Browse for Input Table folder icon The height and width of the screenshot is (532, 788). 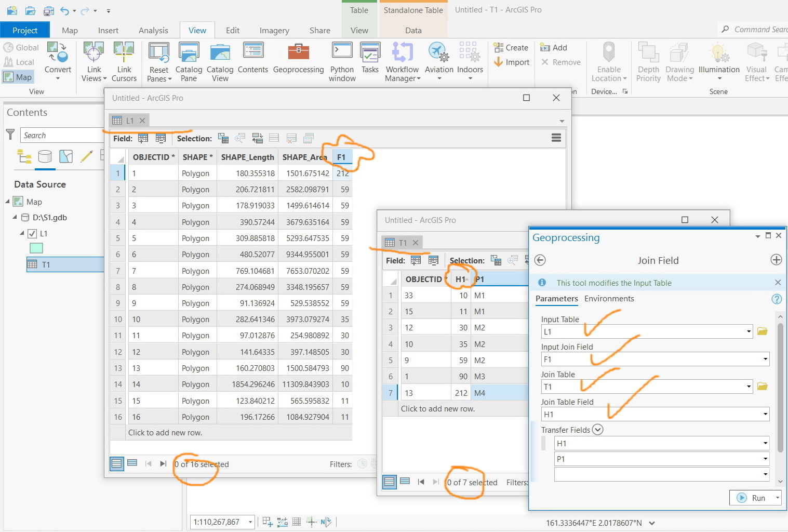tap(762, 331)
